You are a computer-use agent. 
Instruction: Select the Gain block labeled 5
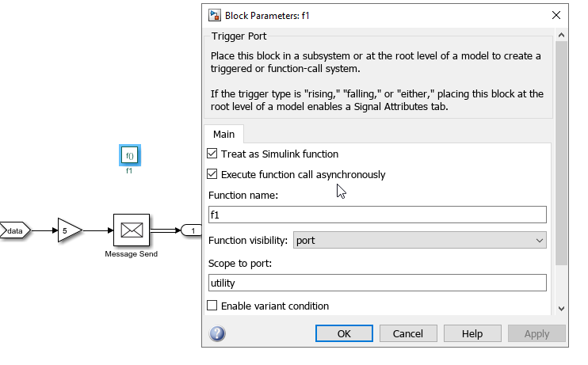68,230
